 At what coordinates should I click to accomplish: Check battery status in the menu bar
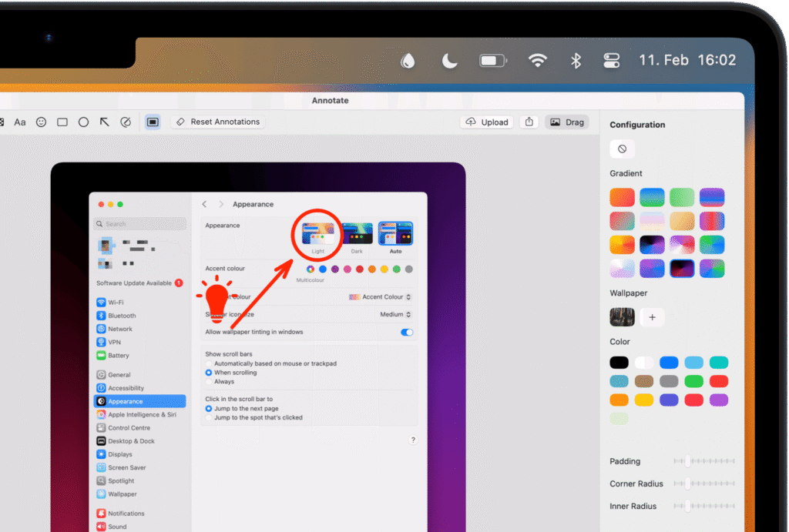493,61
